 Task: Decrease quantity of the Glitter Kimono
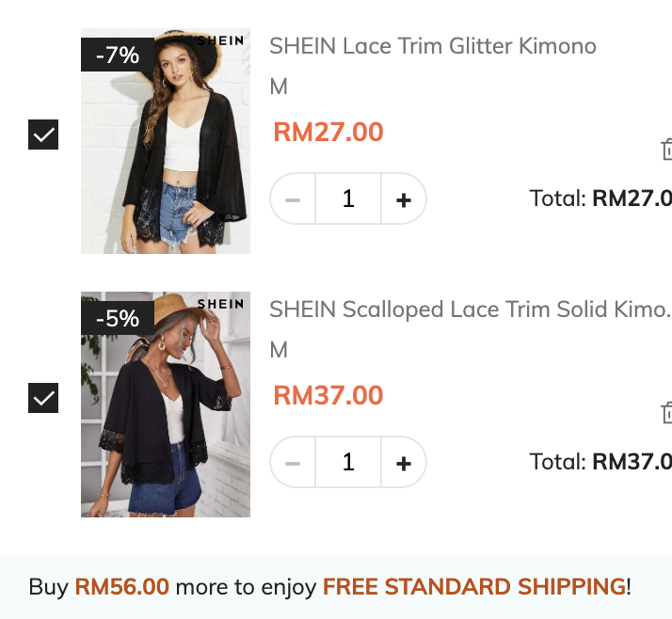(x=293, y=199)
